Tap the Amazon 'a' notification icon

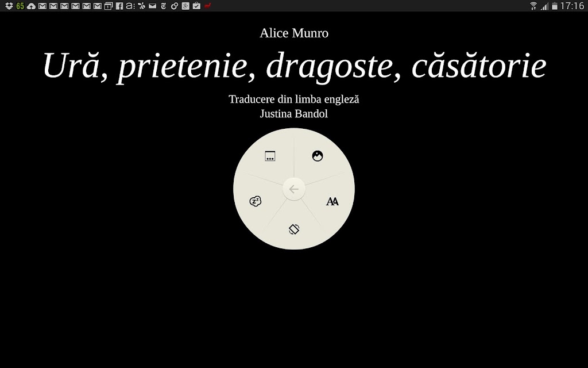click(130, 6)
